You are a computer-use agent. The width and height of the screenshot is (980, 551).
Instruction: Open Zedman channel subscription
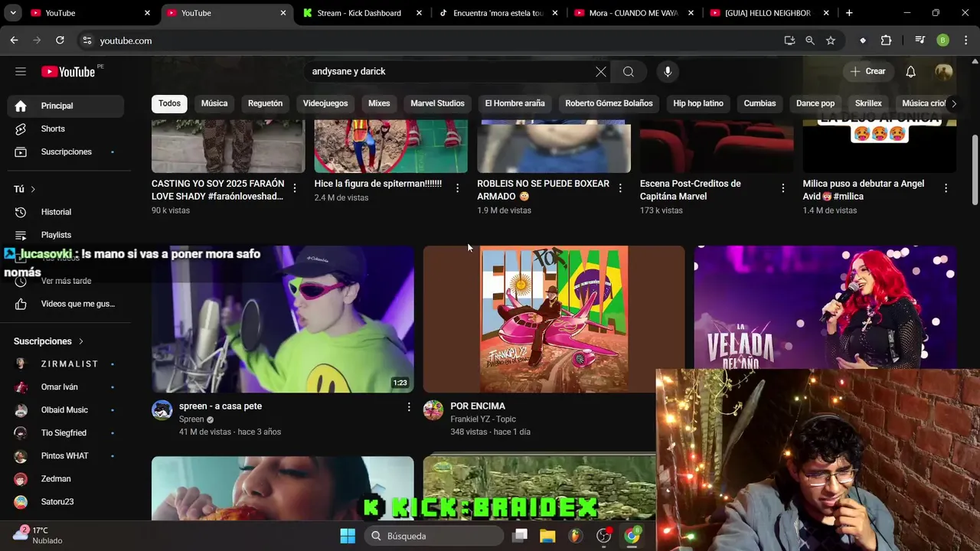66,479
